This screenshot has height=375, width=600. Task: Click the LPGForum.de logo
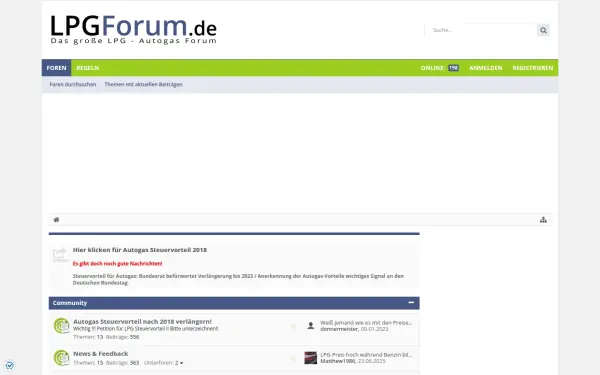point(133,29)
